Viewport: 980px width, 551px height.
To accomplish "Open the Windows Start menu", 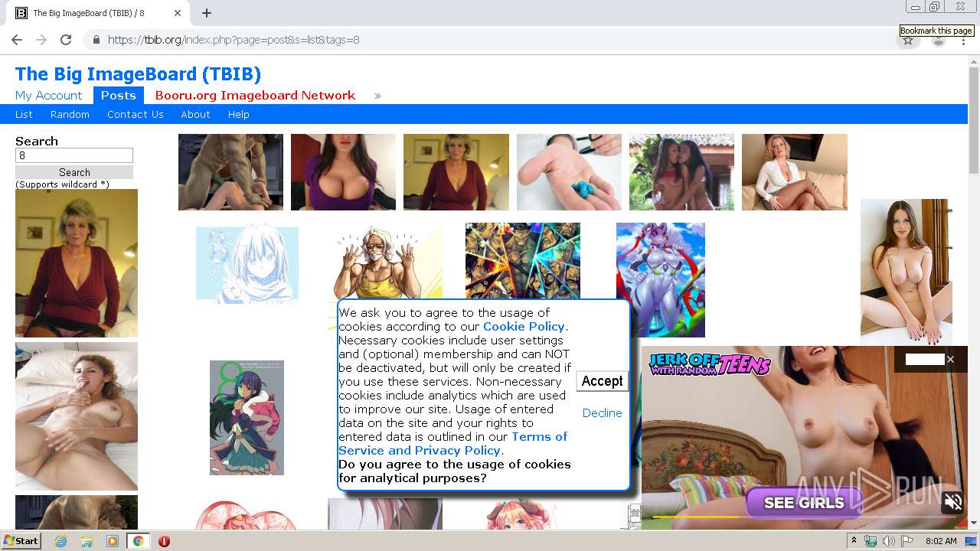I will click(21, 541).
